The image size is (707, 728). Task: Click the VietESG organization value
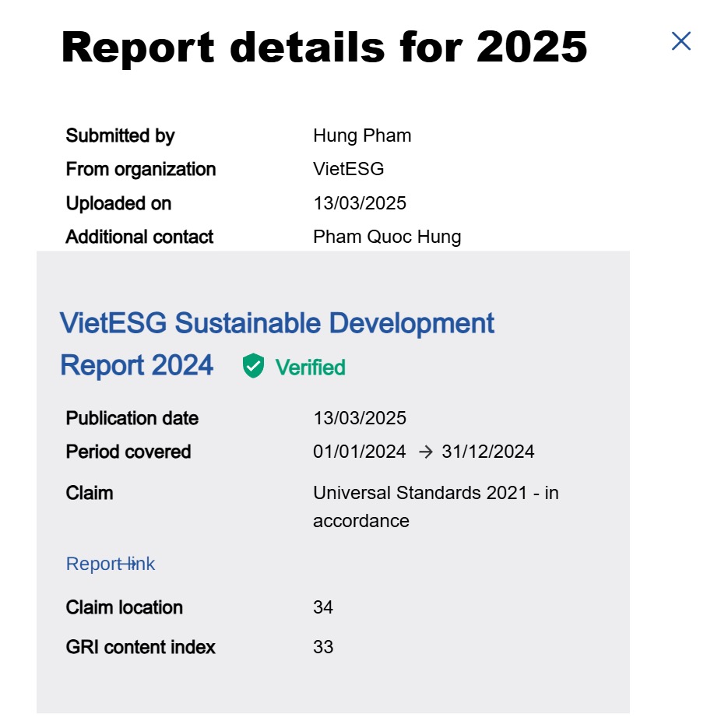pyautogui.click(x=348, y=170)
